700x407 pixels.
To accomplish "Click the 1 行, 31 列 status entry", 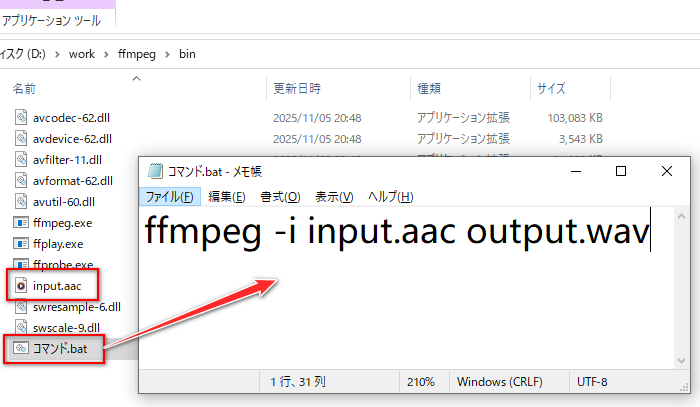I will [298, 382].
